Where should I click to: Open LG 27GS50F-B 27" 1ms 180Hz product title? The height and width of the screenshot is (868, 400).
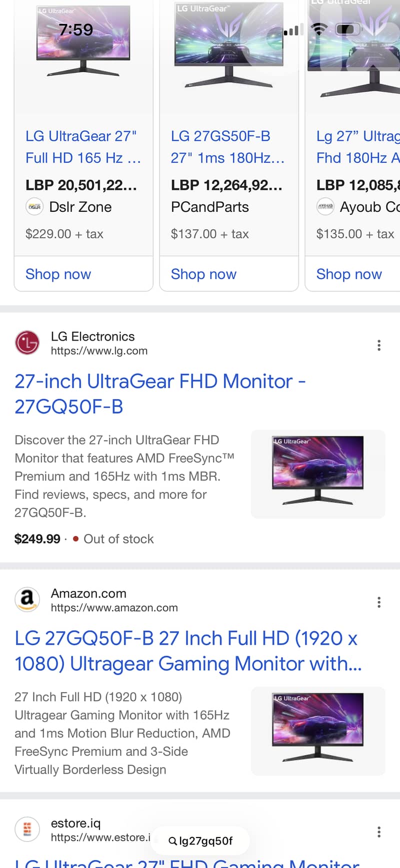click(227, 147)
